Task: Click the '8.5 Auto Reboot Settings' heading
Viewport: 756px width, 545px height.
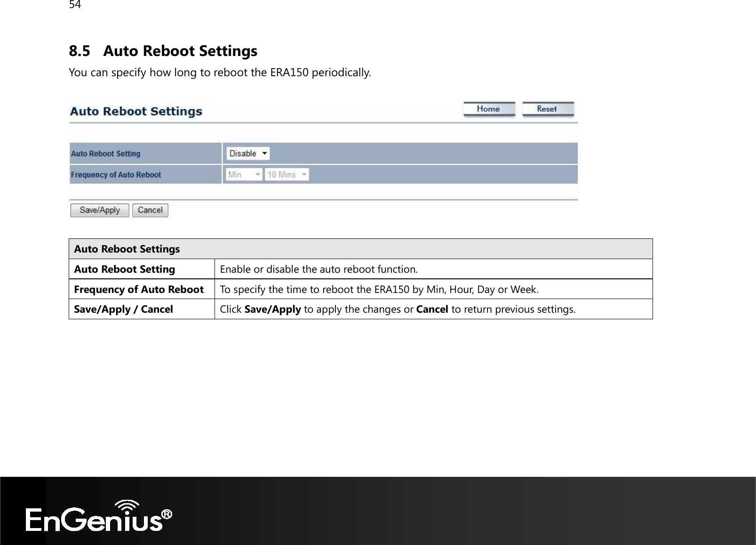Action: coord(163,51)
